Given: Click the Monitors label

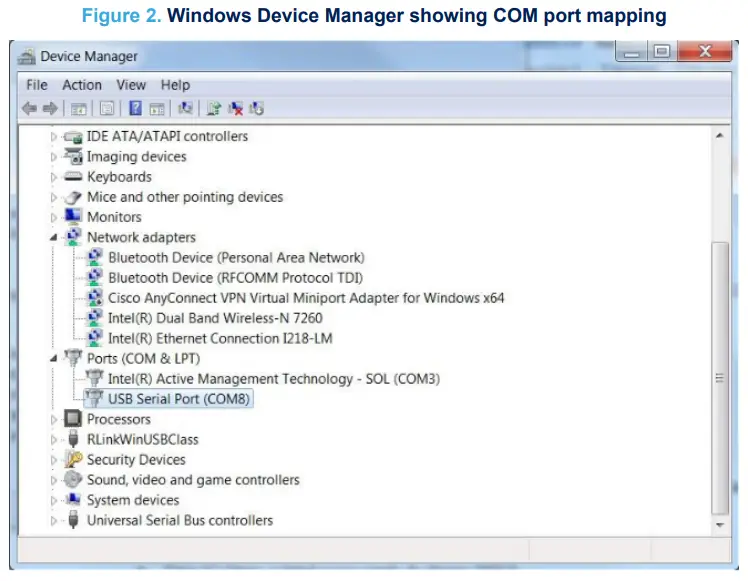Looking at the screenshot, I should (114, 217).
